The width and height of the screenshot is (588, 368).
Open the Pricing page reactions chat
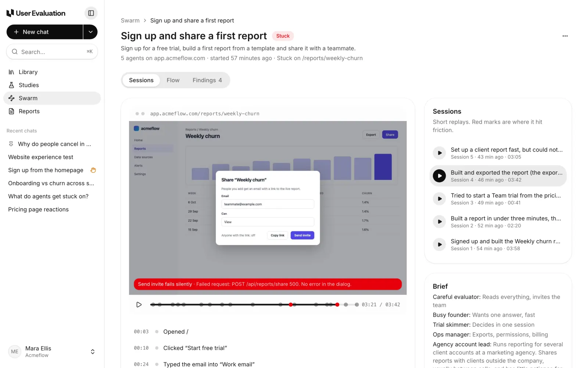52,209
